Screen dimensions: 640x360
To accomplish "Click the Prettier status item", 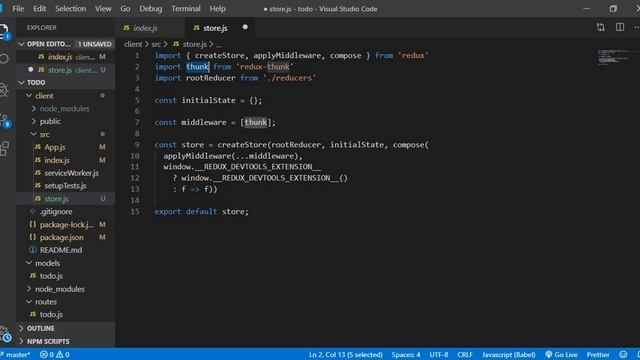I will coord(598,355).
